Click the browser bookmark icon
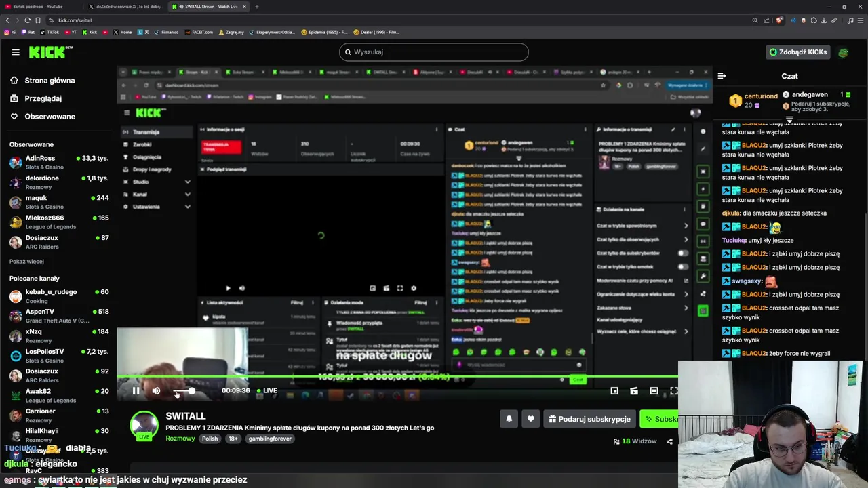The height and width of the screenshot is (488, 868). point(38,20)
